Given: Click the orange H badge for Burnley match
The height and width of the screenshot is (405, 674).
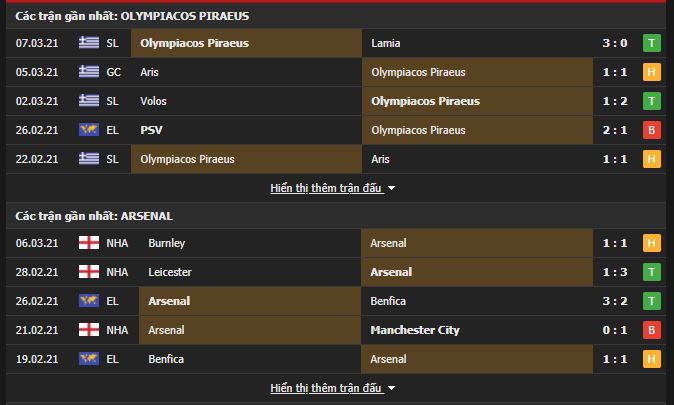Looking at the screenshot, I should pos(652,243).
